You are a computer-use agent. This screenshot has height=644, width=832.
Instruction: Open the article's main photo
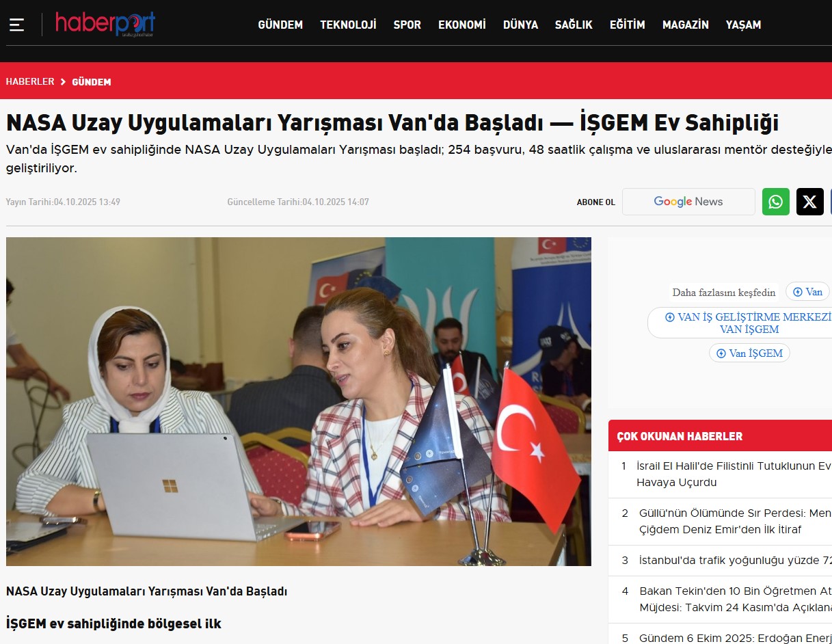(x=298, y=401)
